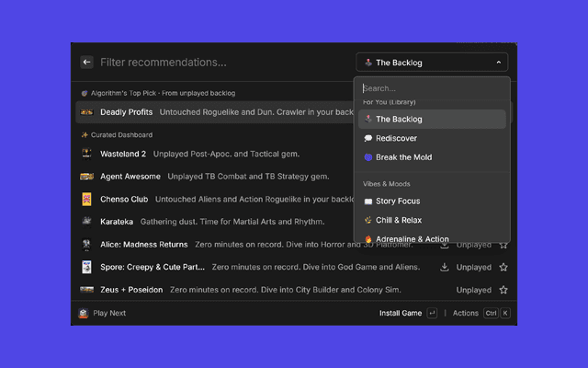This screenshot has width=588, height=368.
Task: Select Spore: Creepy & Cute Parts row
Action: pos(294,267)
